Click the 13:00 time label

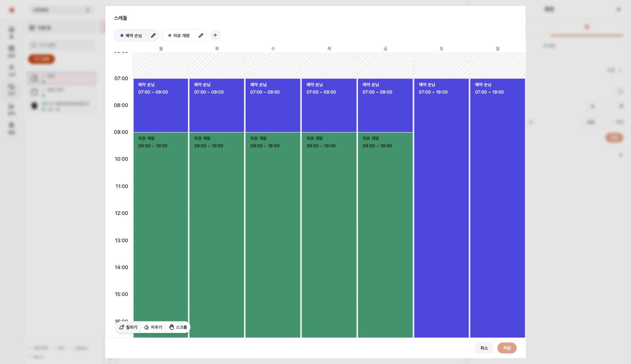coord(121,240)
